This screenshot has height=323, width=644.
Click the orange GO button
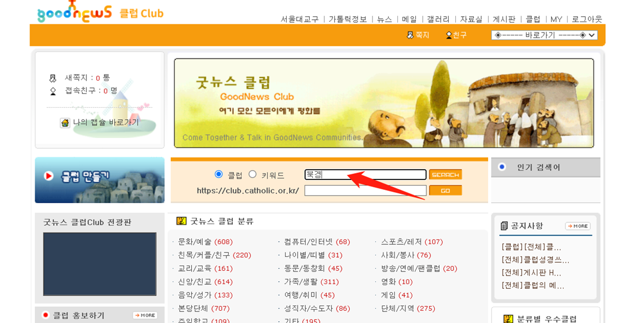445,190
